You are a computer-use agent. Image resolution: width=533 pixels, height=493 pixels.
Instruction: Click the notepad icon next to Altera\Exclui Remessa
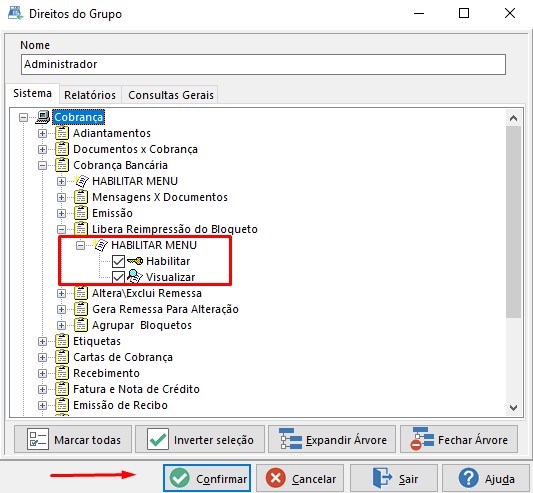81,293
